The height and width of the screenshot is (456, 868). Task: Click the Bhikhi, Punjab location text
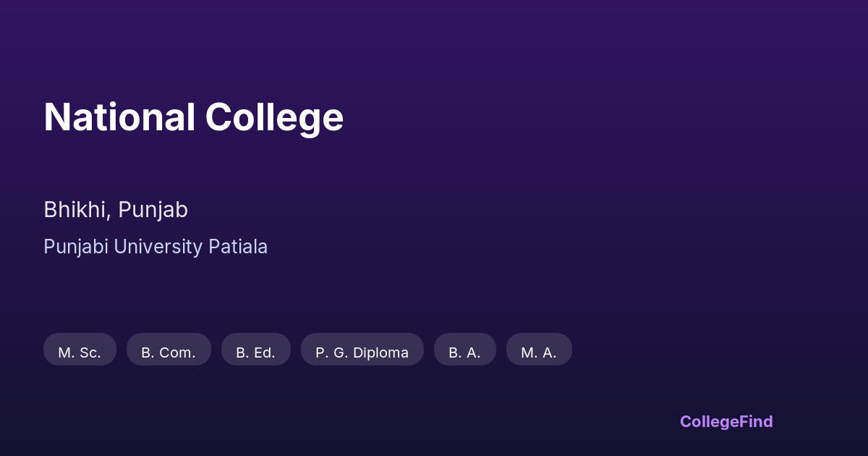(116, 210)
